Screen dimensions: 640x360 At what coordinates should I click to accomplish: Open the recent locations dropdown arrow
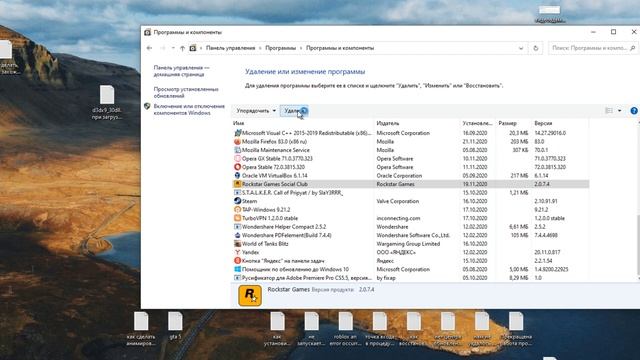[173, 48]
